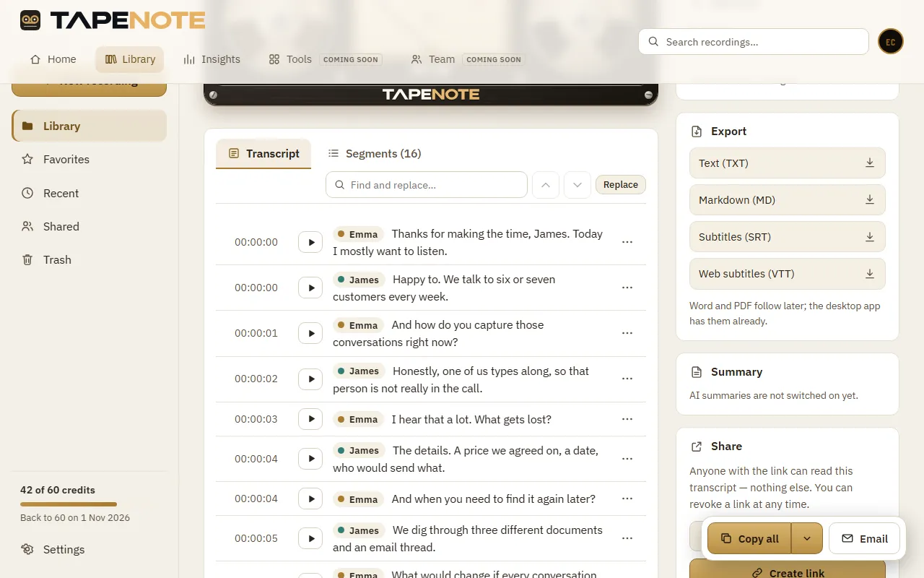Open Trash in the sidebar
Screen dimensions: 924x578
90,259
